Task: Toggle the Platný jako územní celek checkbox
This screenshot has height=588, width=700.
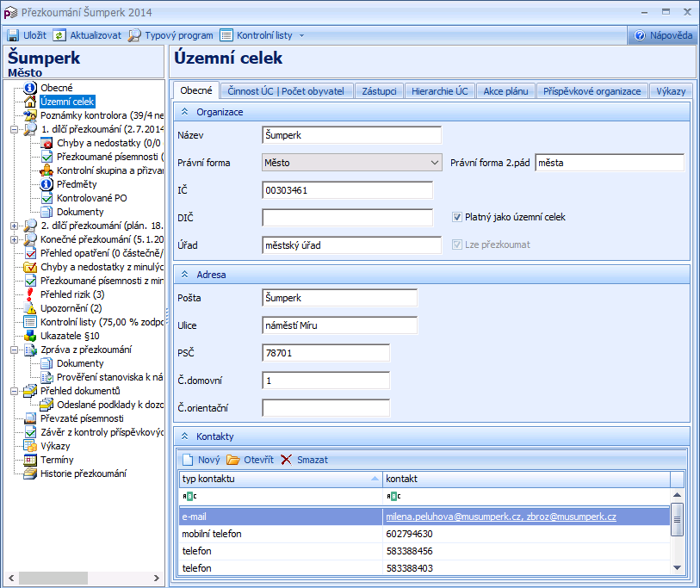Action: [x=456, y=217]
